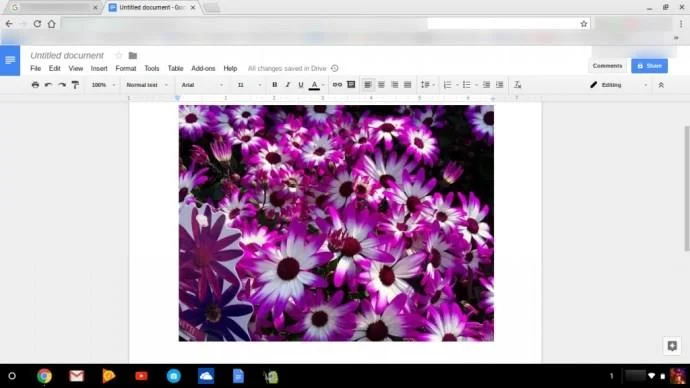Open the File menu
The width and height of the screenshot is (690, 388).
[x=36, y=69]
